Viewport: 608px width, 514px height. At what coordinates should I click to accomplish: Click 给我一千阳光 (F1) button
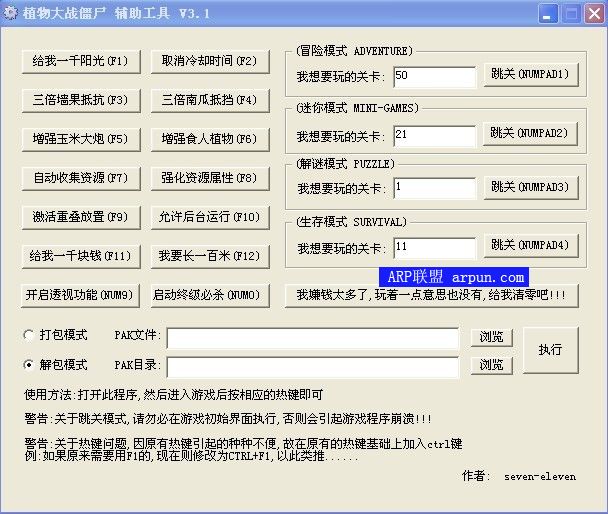[x=81, y=61]
